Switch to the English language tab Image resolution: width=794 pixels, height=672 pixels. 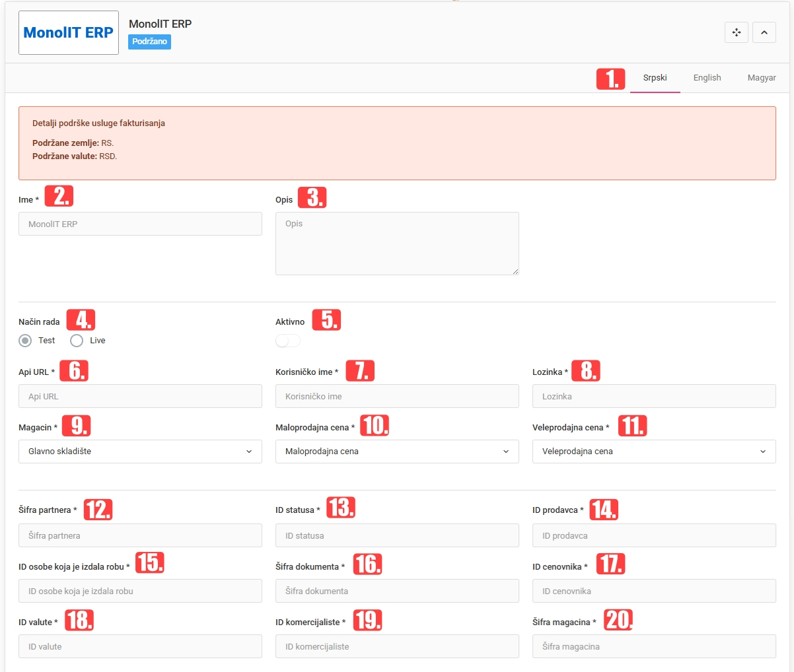coord(707,78)
